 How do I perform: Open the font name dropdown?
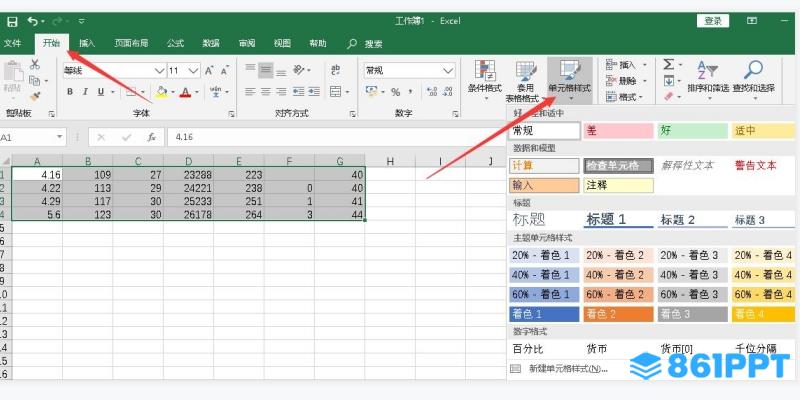pos(160,70)
